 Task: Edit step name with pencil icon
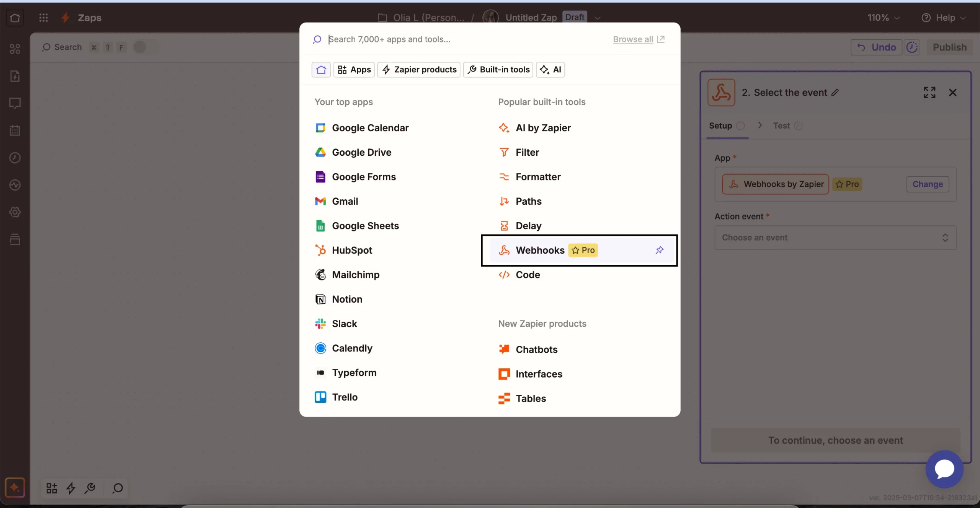click(x=835, y=93)
